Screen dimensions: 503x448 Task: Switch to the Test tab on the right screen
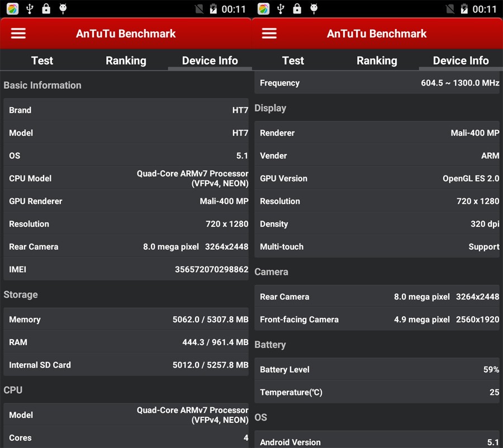point(293,60)
